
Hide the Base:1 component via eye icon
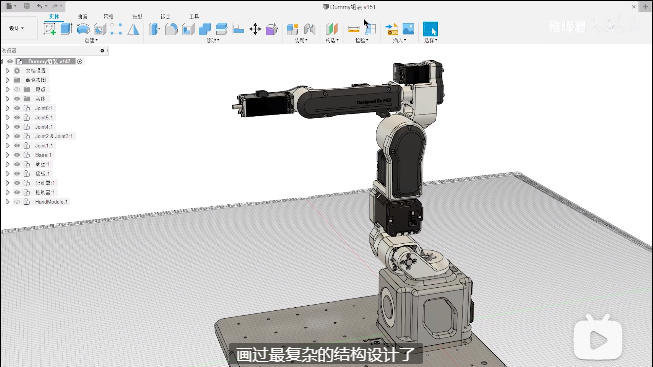17,155
